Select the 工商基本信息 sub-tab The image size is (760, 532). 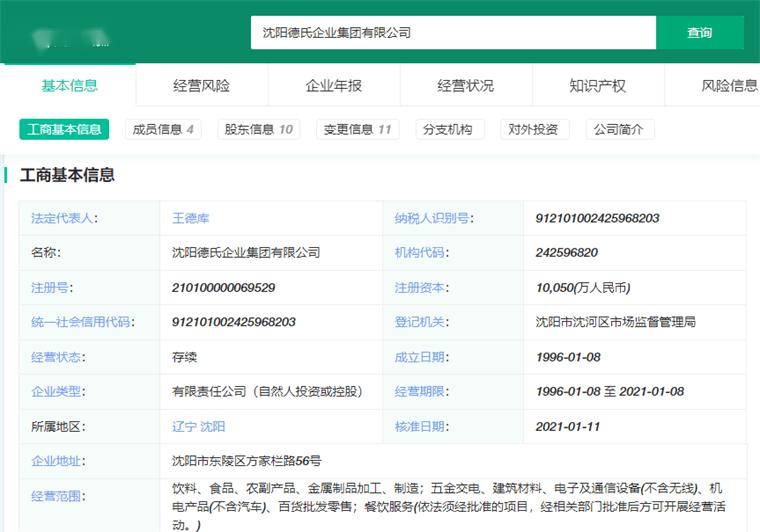click(64, 129)
